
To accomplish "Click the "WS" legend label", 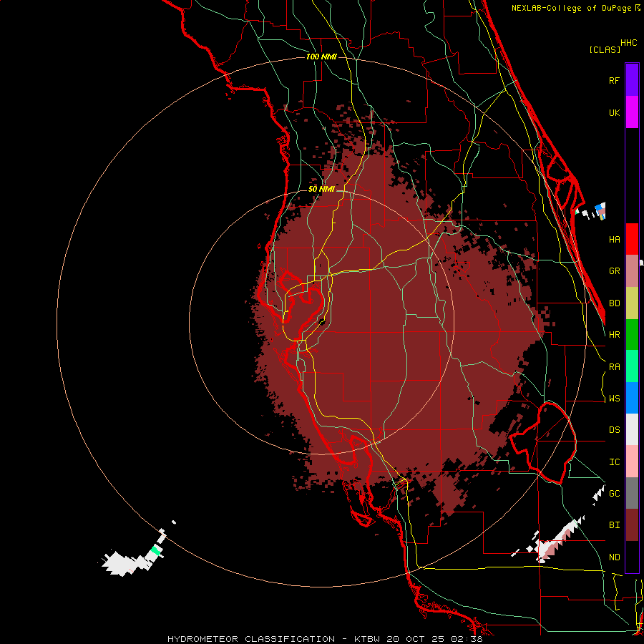I will (614, 399).
